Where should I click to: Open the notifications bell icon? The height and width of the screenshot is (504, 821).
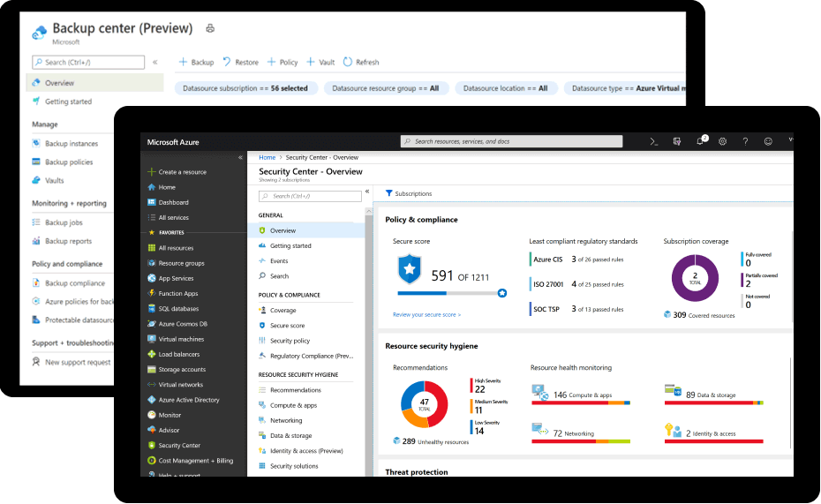[x=701, y=141]
